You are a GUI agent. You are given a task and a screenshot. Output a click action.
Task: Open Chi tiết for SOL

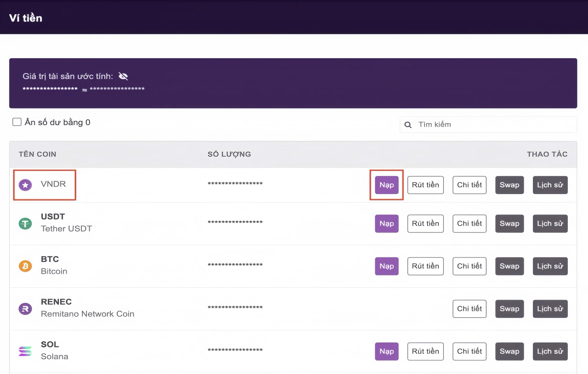click(469, 351)
